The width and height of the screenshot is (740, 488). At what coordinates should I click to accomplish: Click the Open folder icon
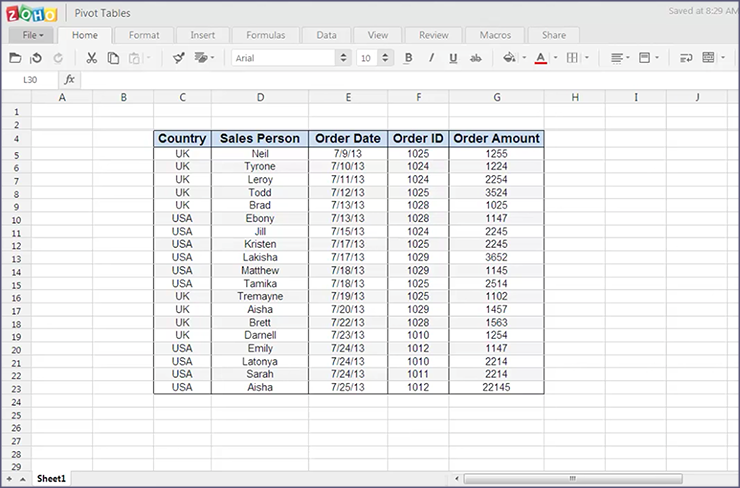pyautogui.click(x=16, y=58)
